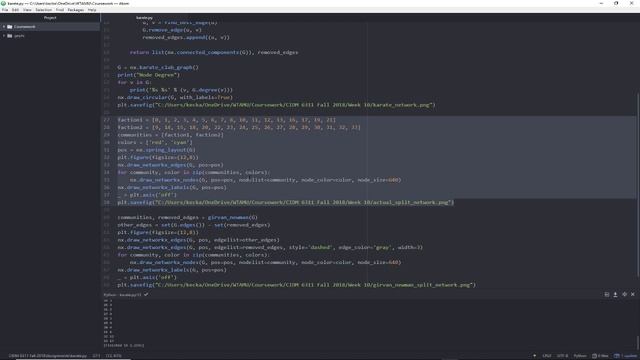Click the output panel scrollbar
Screen dimensions: 640x360
point(638,341)
